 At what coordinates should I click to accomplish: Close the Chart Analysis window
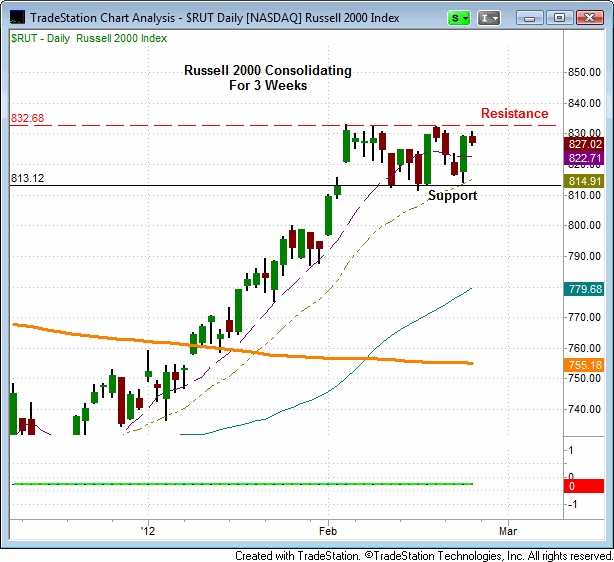click(589, 18)
